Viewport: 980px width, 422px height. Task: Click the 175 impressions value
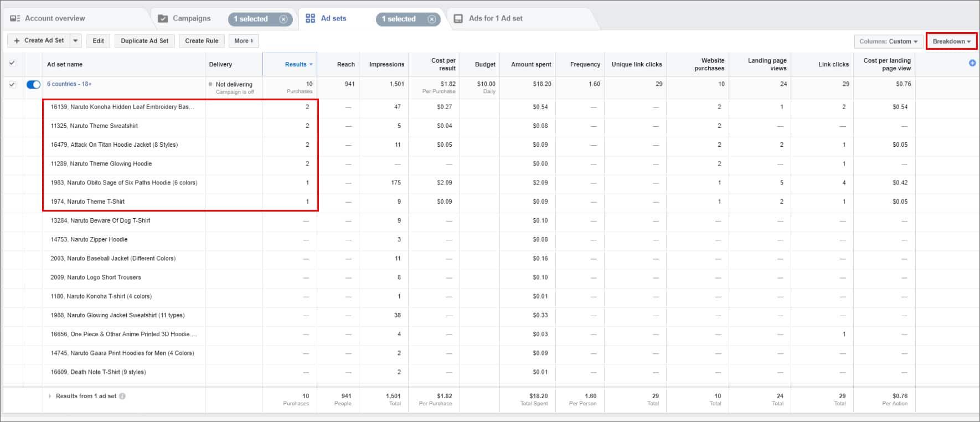tap(395, 182)
